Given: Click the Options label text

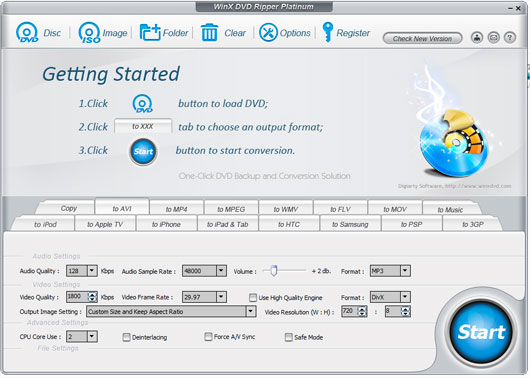Looking at the screenshot, I should pyautogui.click(x=295, y=33).
